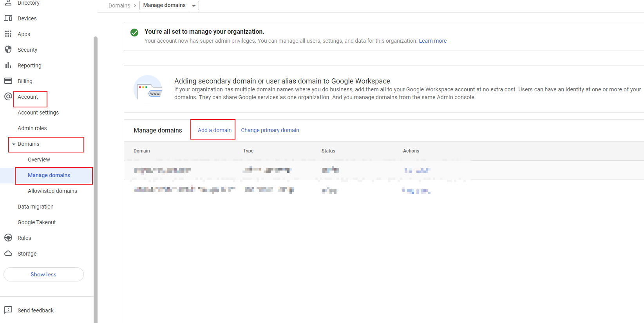Click the Type column header
The width and height of the screenshot is (644, 323).
tap(248, 151)
